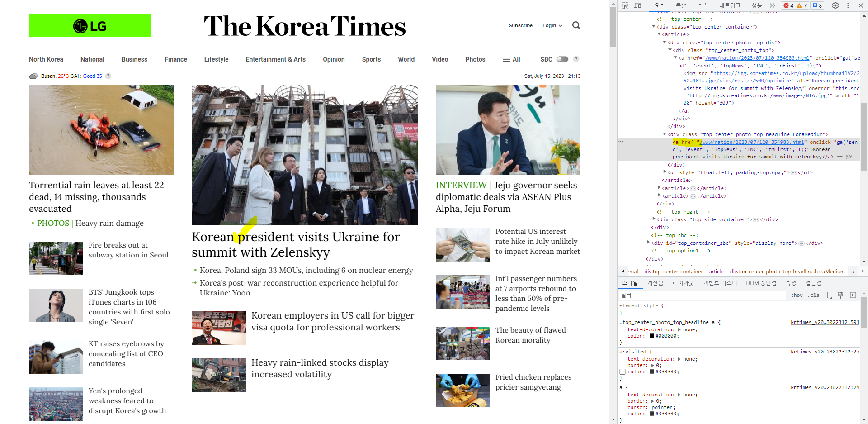This screenshot has width=868, height=424.
Task: Click the search magnifier icon
Action: [x=576, y=25]
